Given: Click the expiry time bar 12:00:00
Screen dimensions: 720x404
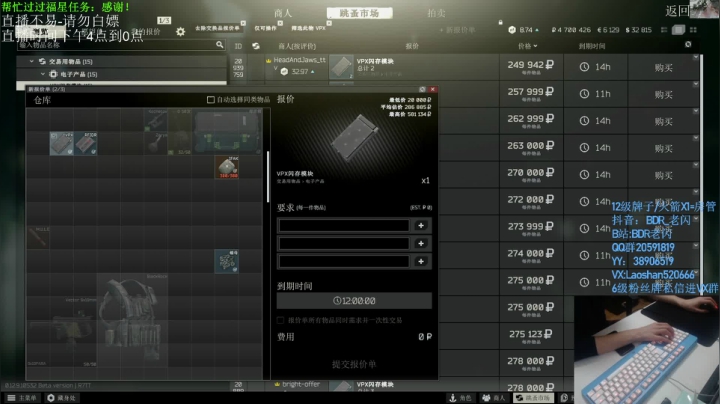Looking at the screenshot, I should tap(354, 301).
